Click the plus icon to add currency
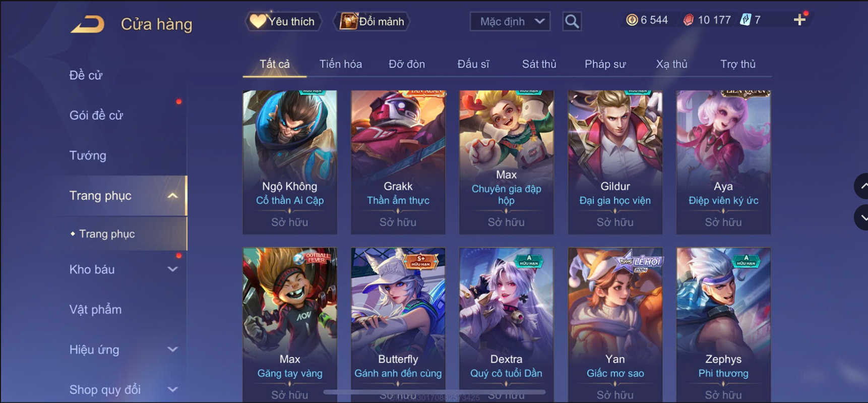868x403 pixels. coord(799,20)
